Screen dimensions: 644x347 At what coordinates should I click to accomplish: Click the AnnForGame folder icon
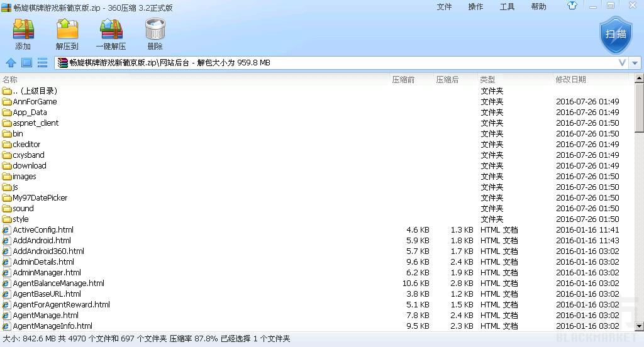(x=6, y=101)
